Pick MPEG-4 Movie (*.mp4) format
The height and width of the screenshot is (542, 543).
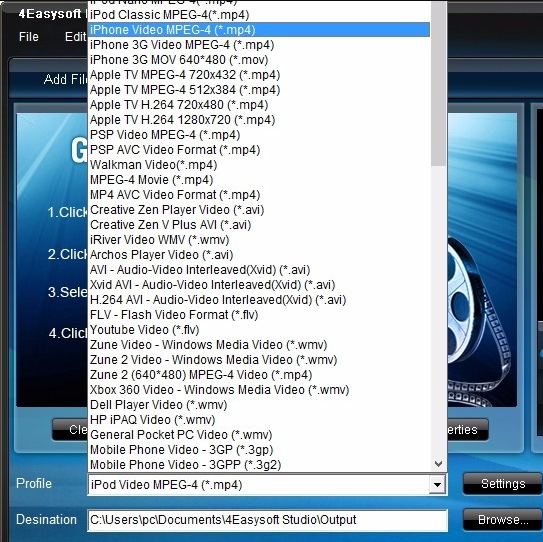point(259,180)
